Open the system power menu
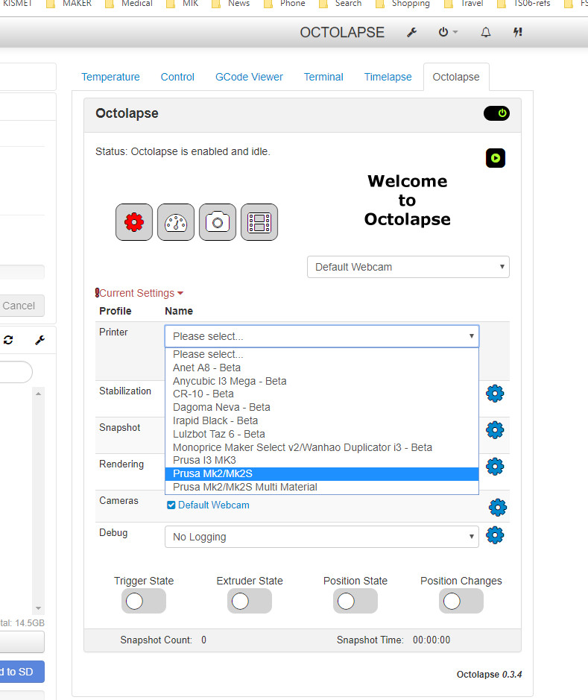Screen dimensions: 588x700 point(448,32)
